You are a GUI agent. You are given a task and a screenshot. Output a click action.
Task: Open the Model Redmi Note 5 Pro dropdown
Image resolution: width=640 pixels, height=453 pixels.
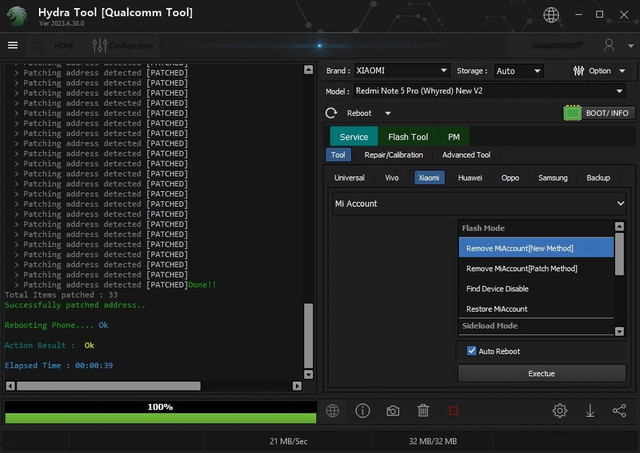pyautogui.click(x=489, y=91)
